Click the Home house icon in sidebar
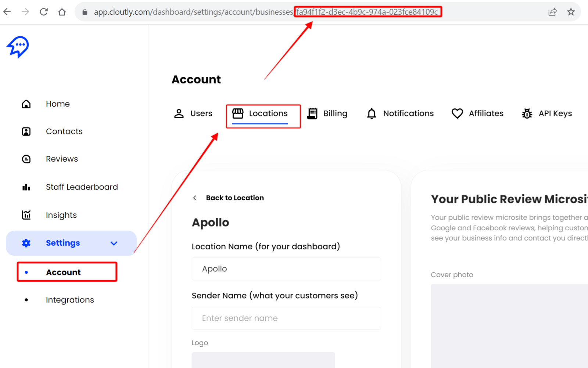 click(x=26, y=104)
